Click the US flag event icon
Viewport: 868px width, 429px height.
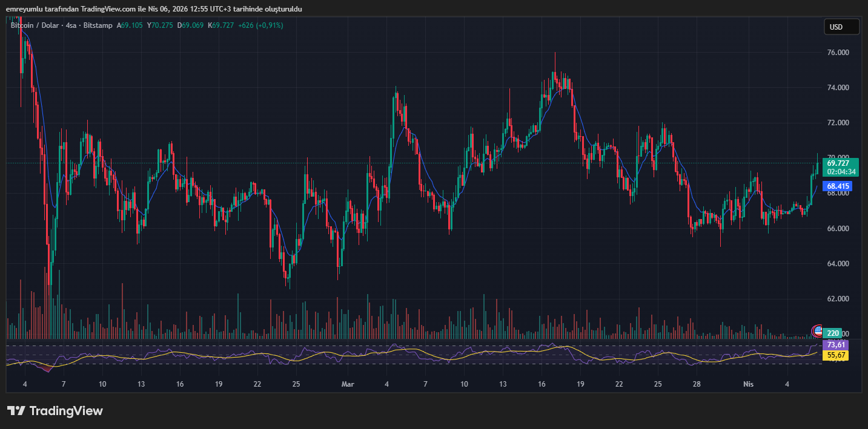(x=818, y=330)
